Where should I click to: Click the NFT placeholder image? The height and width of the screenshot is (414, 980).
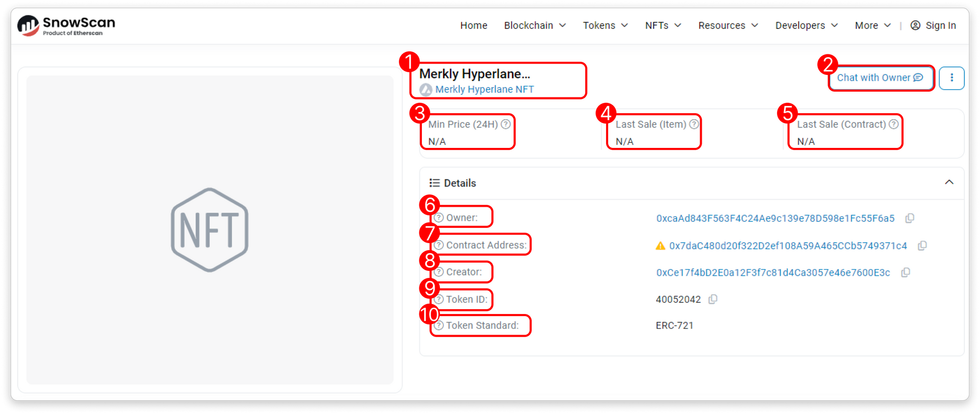(210, 230)
